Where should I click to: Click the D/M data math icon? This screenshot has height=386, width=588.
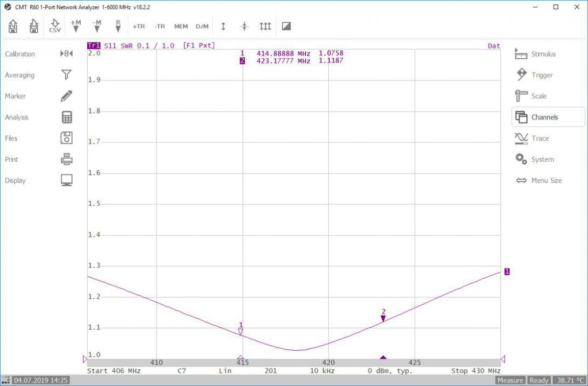click(202, 26)
